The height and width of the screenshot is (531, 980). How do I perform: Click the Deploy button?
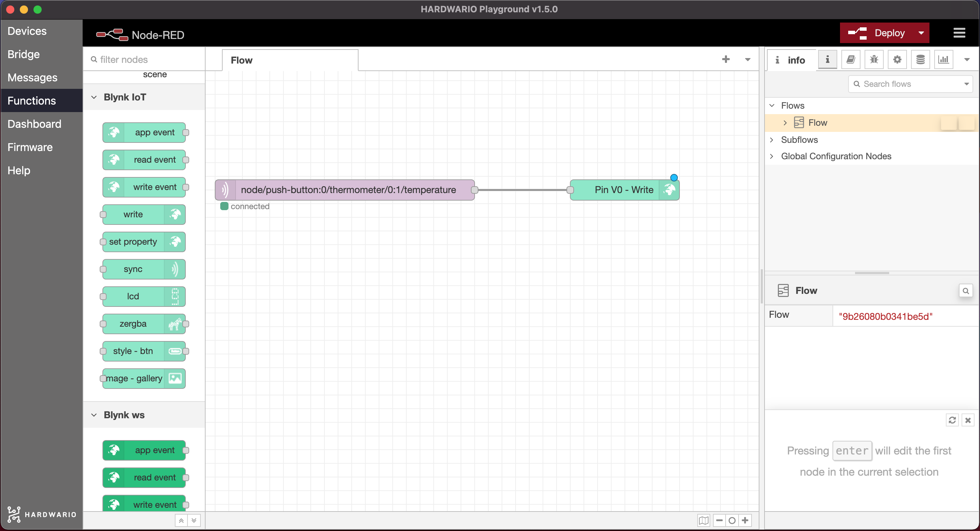coord(876,33)
